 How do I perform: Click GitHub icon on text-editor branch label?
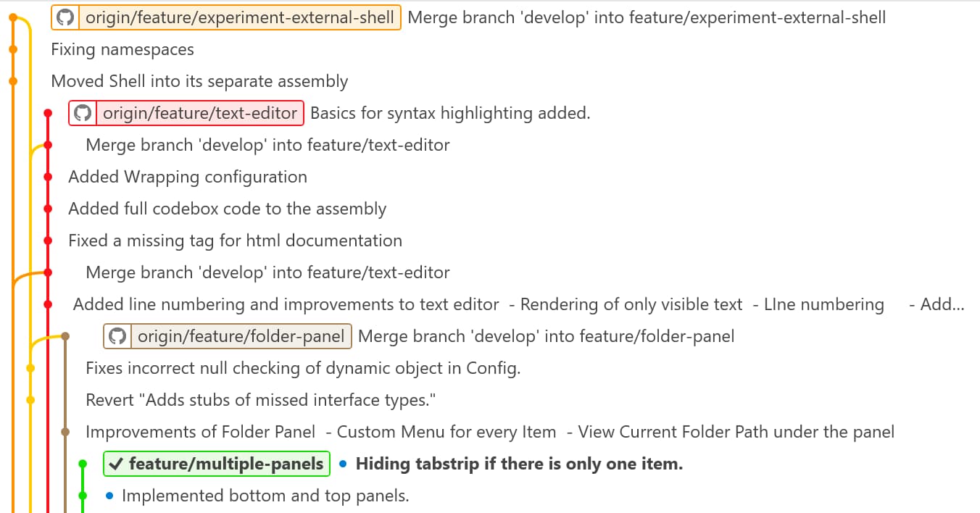click(x=83, y=113)
